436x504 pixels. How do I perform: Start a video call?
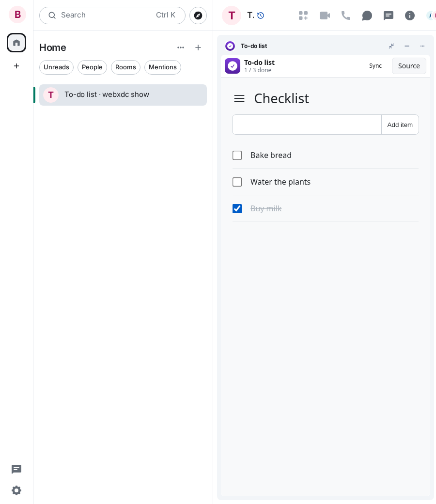tap(325, 16)
